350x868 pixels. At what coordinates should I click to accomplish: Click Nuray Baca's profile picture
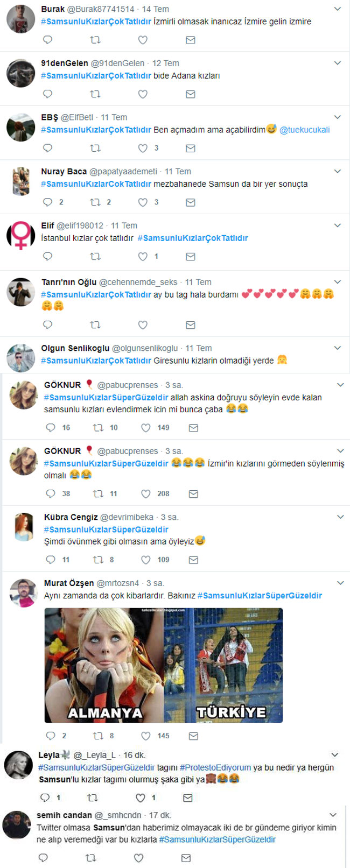pyautogui.click(x=21, y=181)
